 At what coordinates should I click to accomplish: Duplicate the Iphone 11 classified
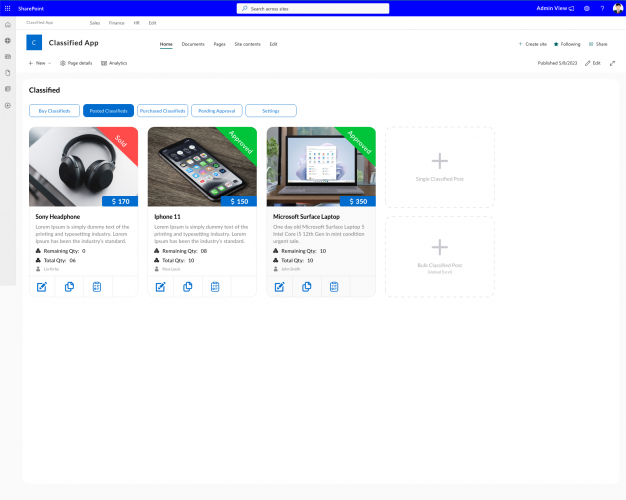coord(188,287)
